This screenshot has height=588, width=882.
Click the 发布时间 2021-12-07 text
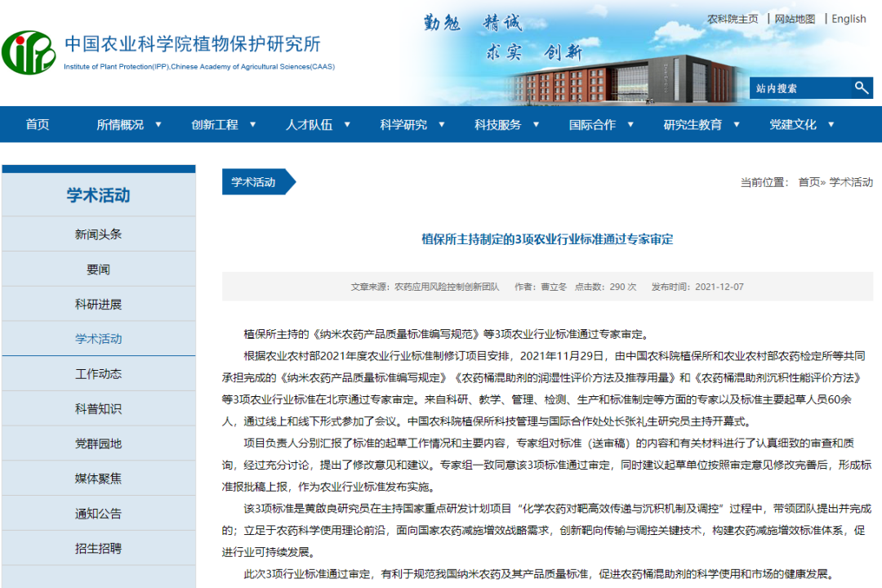697,287
